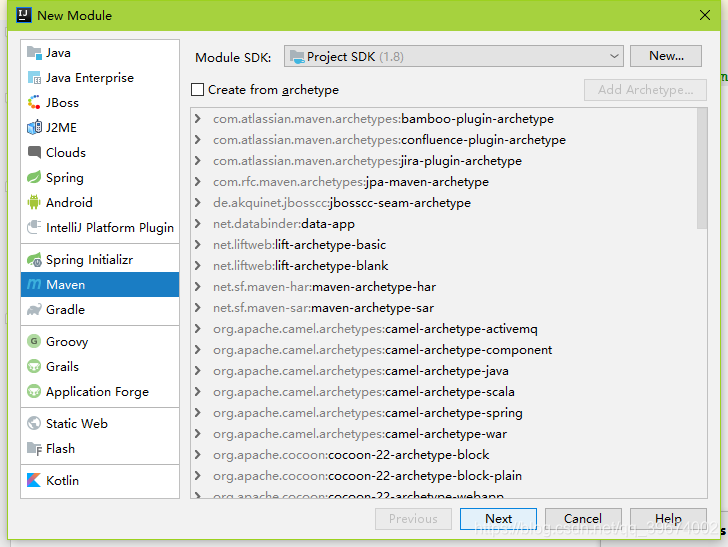Select camel-archetype-java row
728x547 pixels.
[x=443, y=371]
